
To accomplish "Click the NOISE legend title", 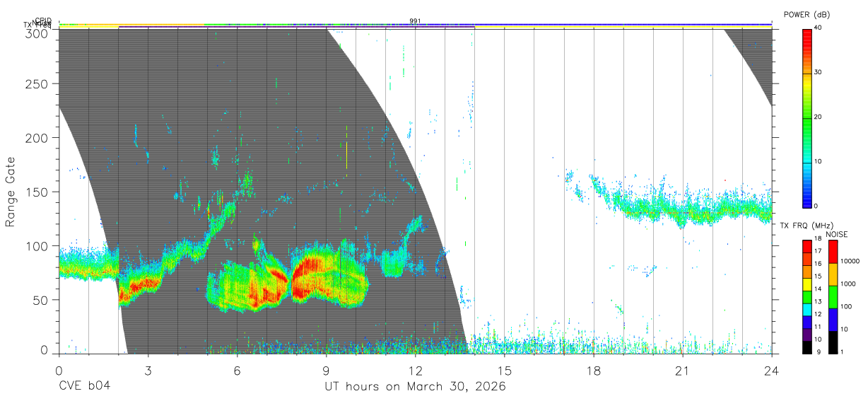I will pos(837,234).
